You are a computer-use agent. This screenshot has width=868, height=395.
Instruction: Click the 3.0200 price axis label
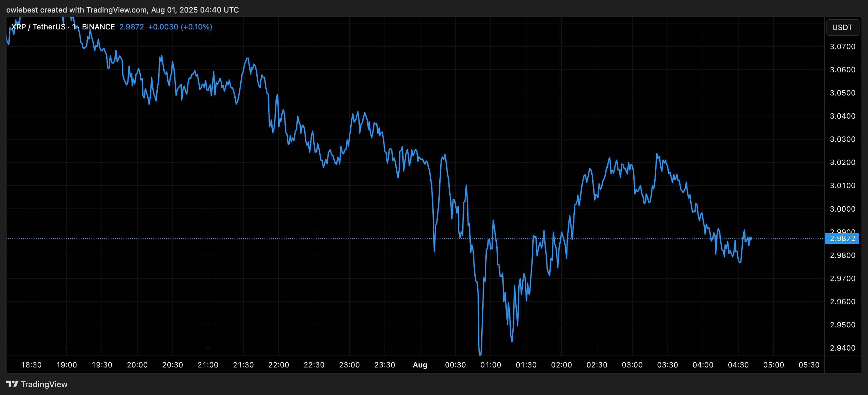842,162
